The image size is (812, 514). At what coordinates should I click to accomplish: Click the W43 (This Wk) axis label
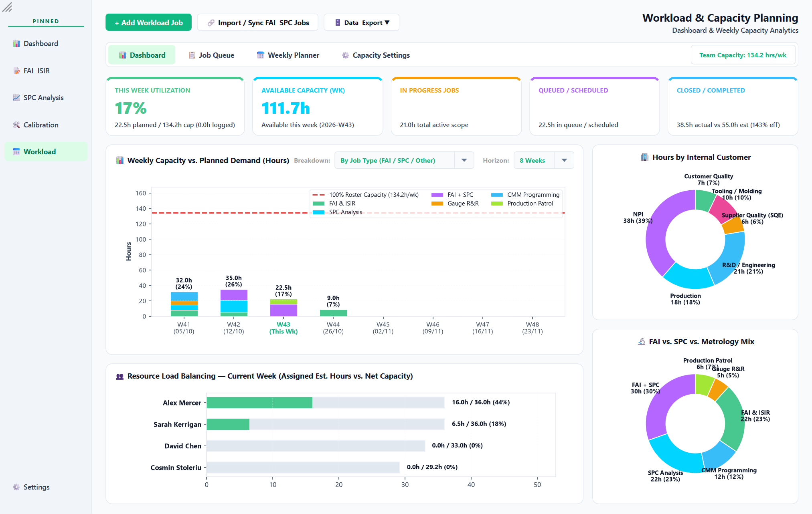[283, 328]
